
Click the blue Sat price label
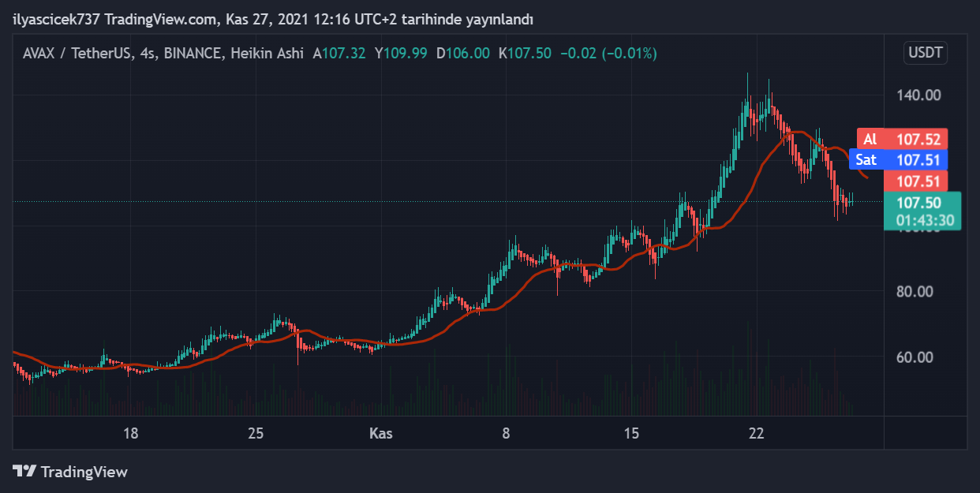903,160
